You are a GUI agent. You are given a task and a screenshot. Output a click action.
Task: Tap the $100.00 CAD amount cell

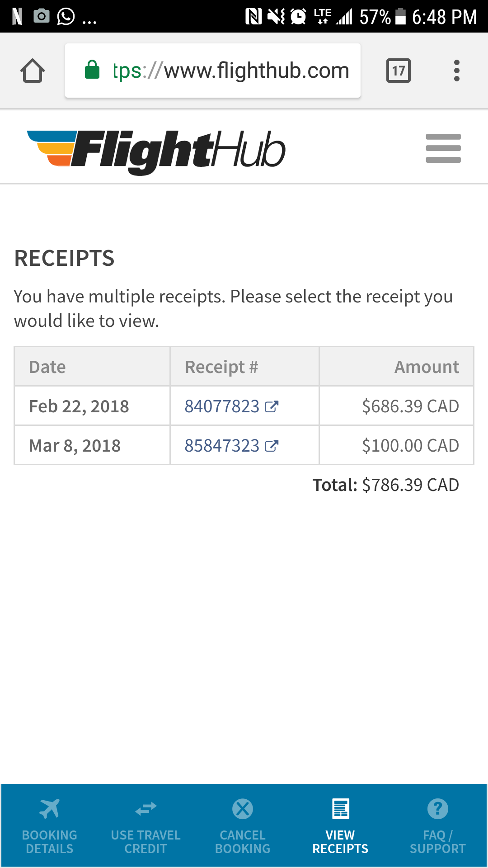pyautogui.click(x=396, y=445)
